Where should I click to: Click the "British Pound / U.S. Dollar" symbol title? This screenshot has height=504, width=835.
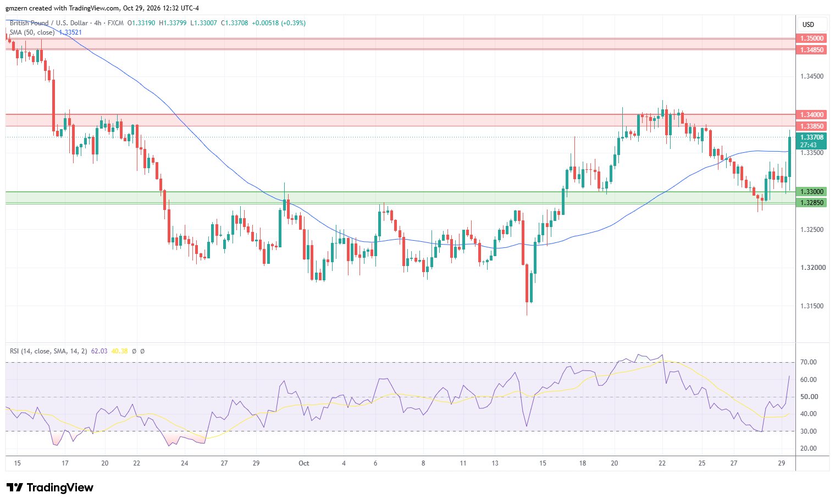[49, 23]
